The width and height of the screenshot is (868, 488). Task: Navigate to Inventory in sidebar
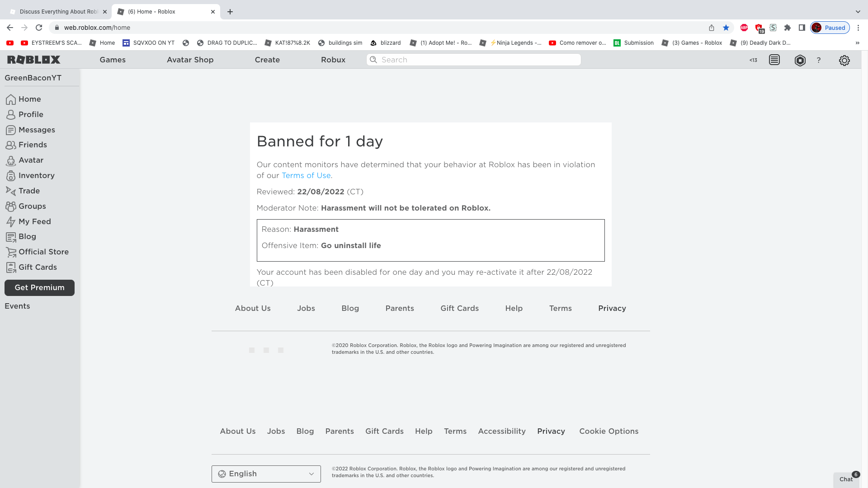pyautogui.click(x=36, y=175)
